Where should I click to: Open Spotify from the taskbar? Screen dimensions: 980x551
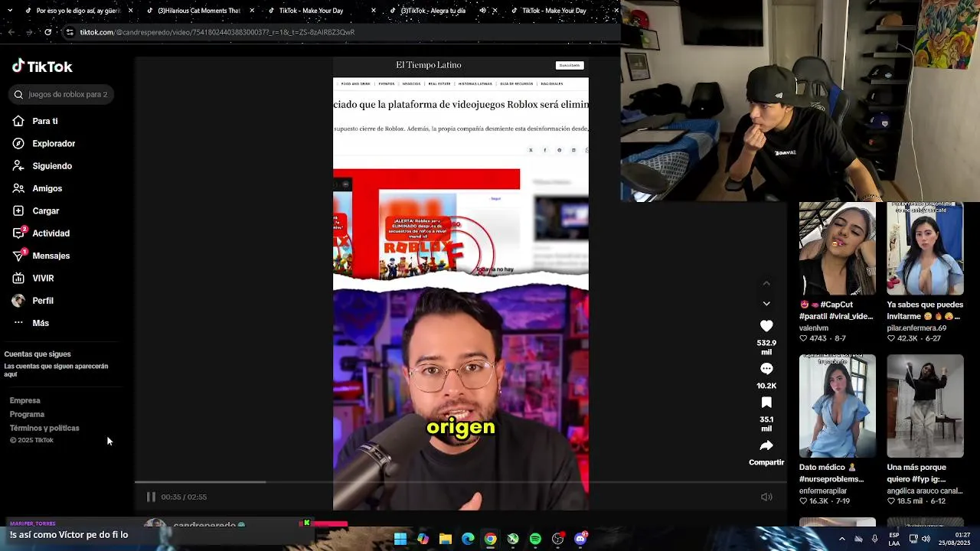pos(535,539)
